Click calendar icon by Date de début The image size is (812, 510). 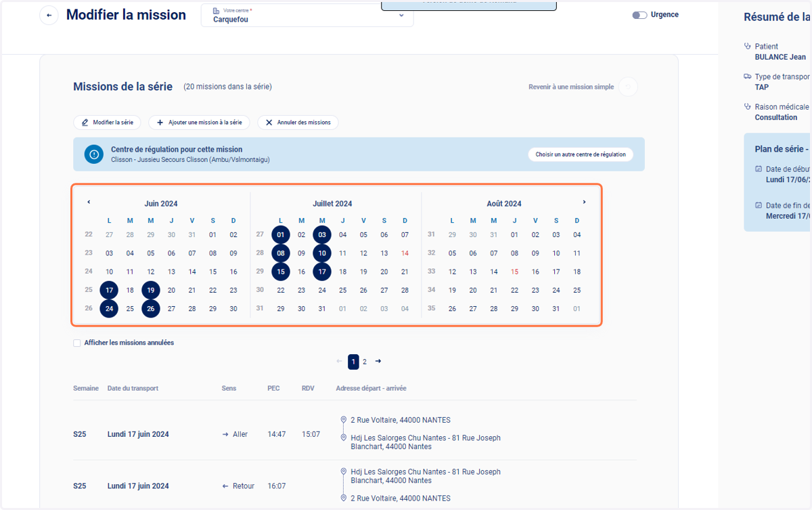coord(759,169)
